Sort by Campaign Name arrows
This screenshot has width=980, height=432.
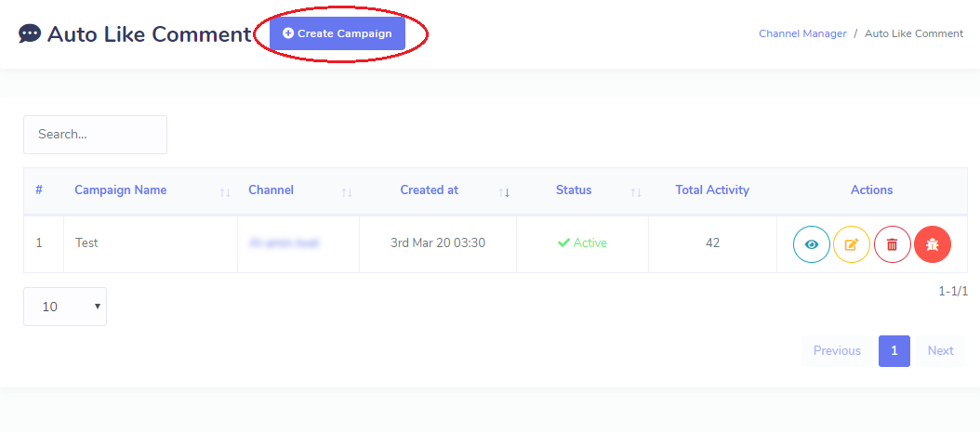[x=225, y=193]
